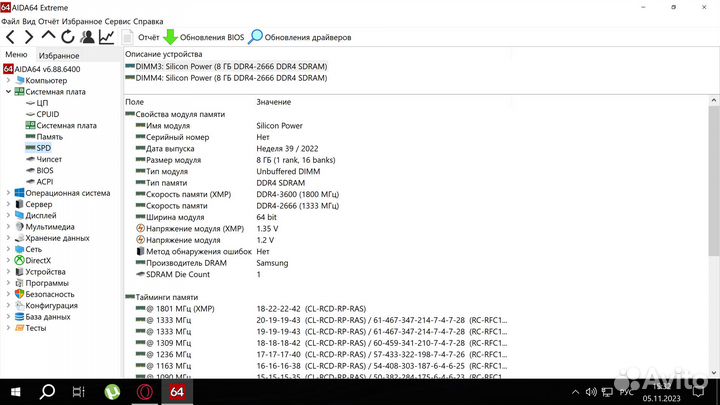Select Устройства tree item
The height and width of the screenshot is (405, 720).
40,271
